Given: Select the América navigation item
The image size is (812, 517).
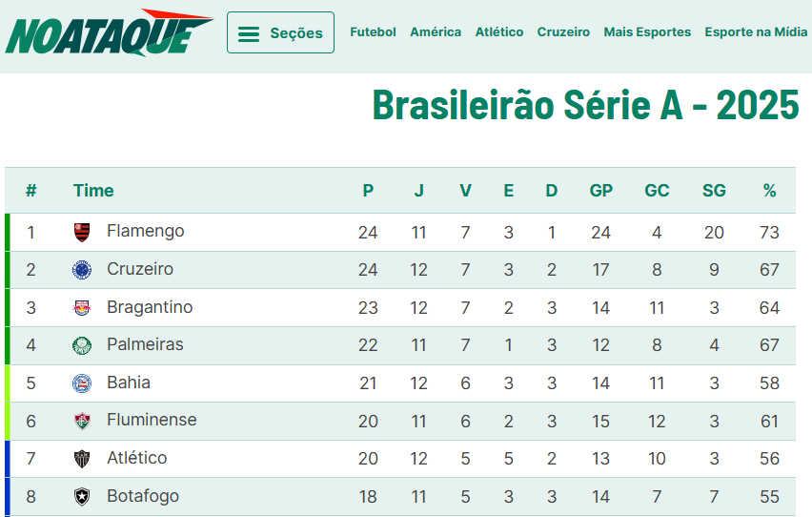Looking at the screenshot, I should [x=436, y=32].
